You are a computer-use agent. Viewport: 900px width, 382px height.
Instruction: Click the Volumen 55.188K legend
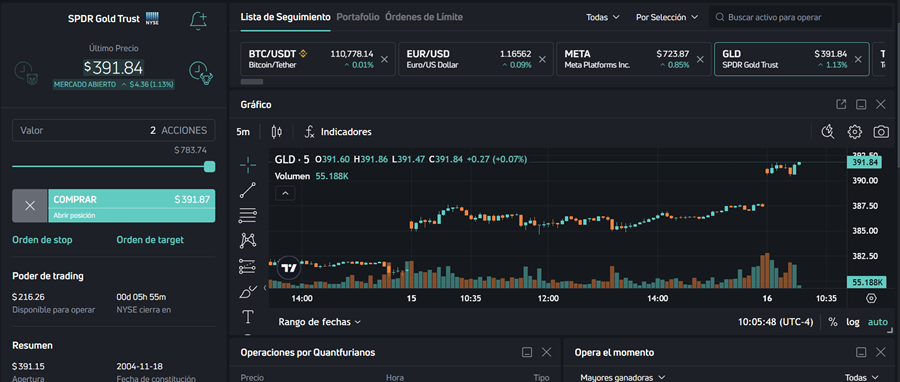coord(312,176)
